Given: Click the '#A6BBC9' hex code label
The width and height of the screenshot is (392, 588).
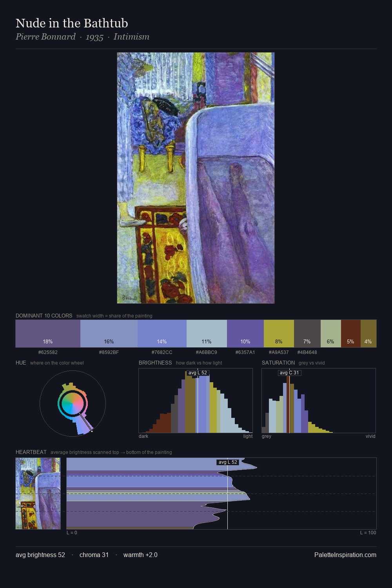Looking at the screenshot, I should coord(207,352).
